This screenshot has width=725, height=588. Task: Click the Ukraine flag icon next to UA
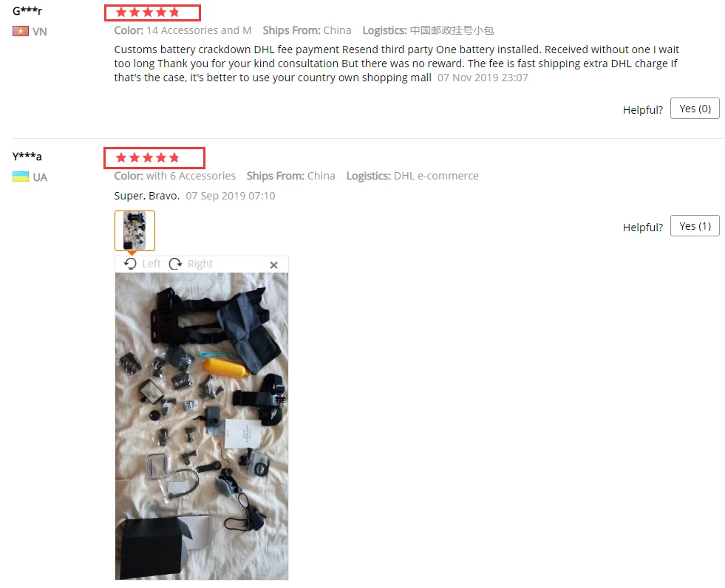pos(21,177)
